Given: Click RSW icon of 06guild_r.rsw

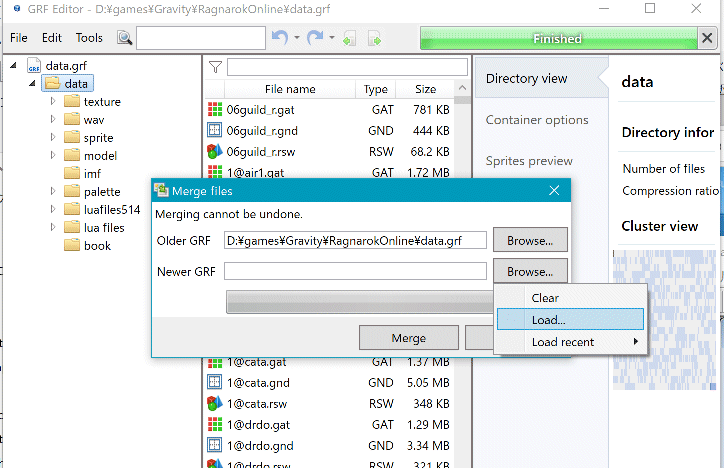Looking at the screenshot, I should coord(215,151).
